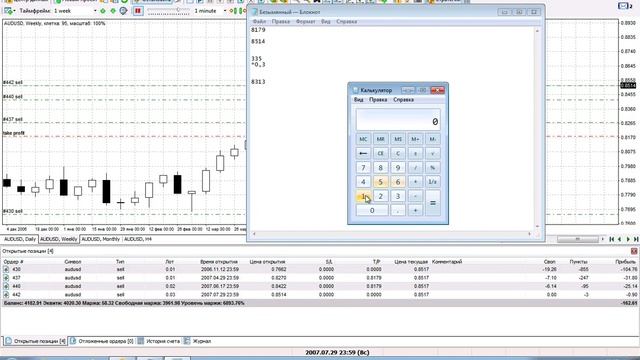Click first green circle icon after timeframe dropdown
The image size is (640, 360).
[103, 11]
